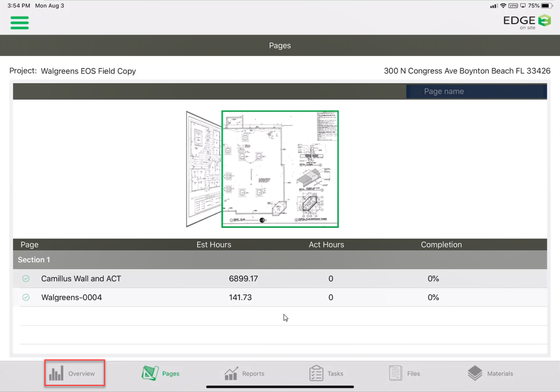Viewport: 560px width, 392px height.
Task: Open the hamburger navigation menu
Action: click(19, 23)
